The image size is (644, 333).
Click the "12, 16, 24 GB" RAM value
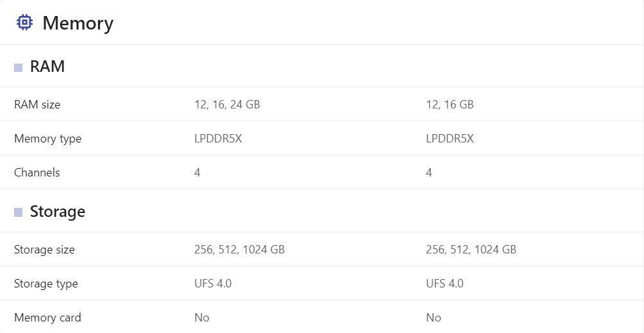(x=227, y=104)
